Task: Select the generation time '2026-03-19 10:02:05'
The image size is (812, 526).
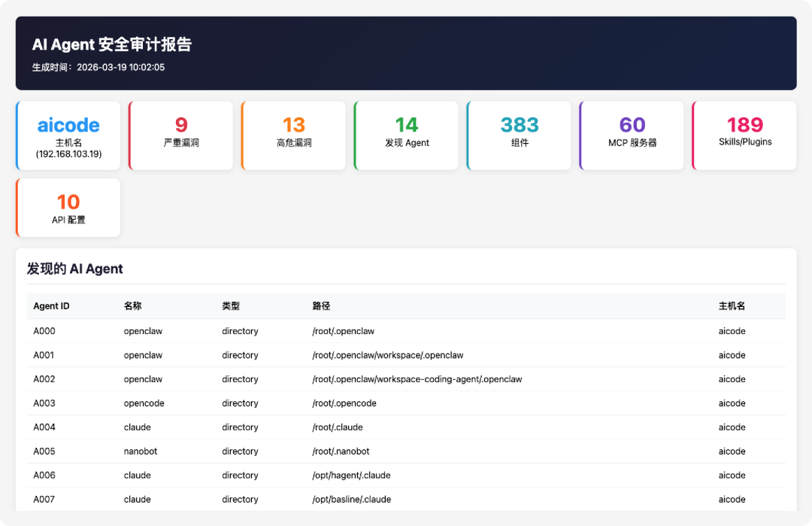Action: [120, 68]
